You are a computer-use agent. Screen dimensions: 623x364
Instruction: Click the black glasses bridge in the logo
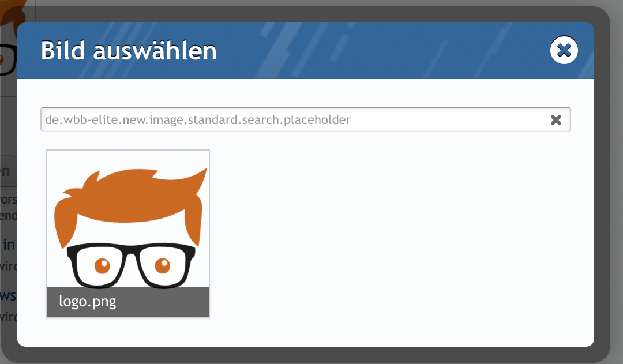point(131,250)
